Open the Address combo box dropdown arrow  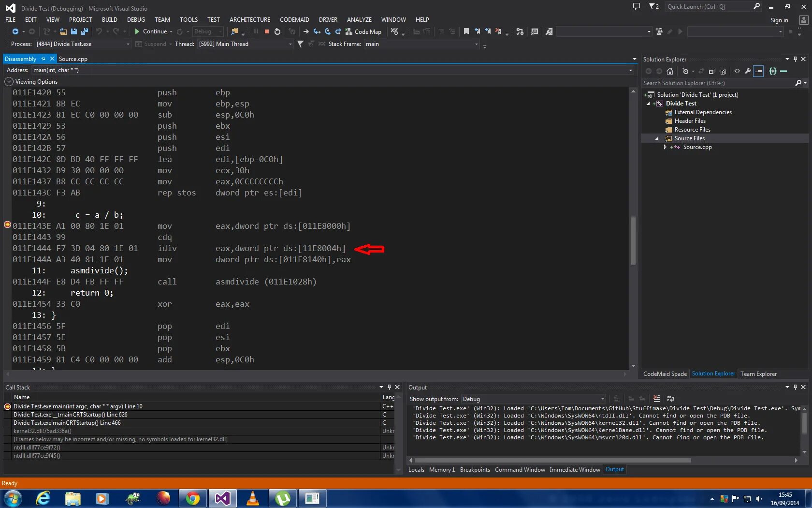[x=630, y=70]
